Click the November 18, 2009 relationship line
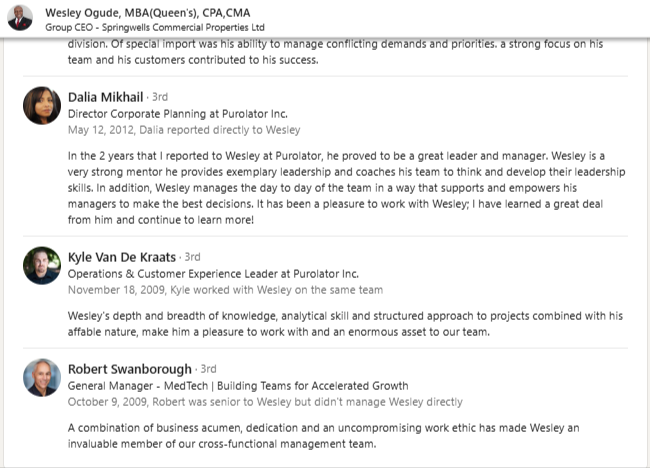 pos(225,290)
